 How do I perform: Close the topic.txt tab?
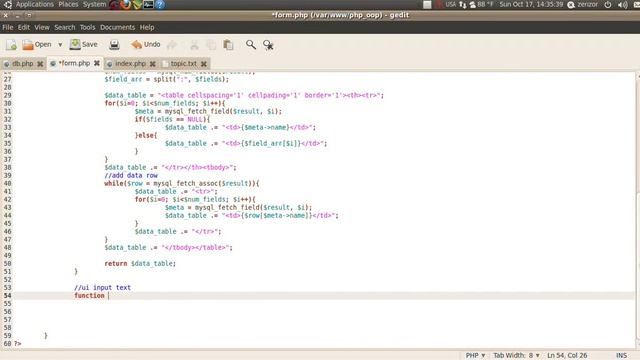204,64
